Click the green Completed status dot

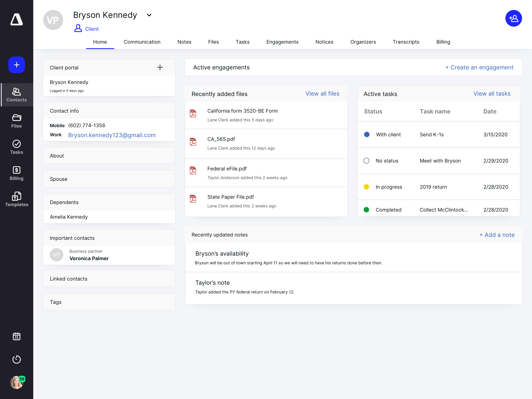tap(366, 210)
